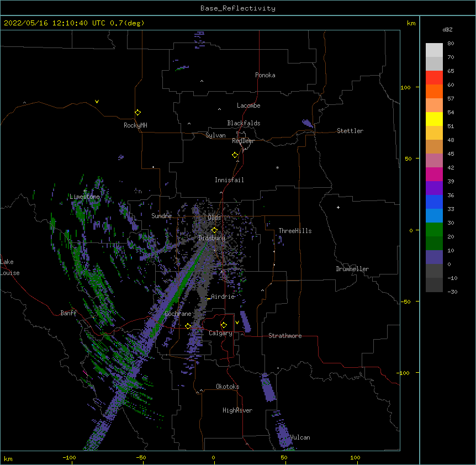The image size is (476, 465).
Task: Click the yellow V marker northwest of RockyMH
Action: click(97, 102)
